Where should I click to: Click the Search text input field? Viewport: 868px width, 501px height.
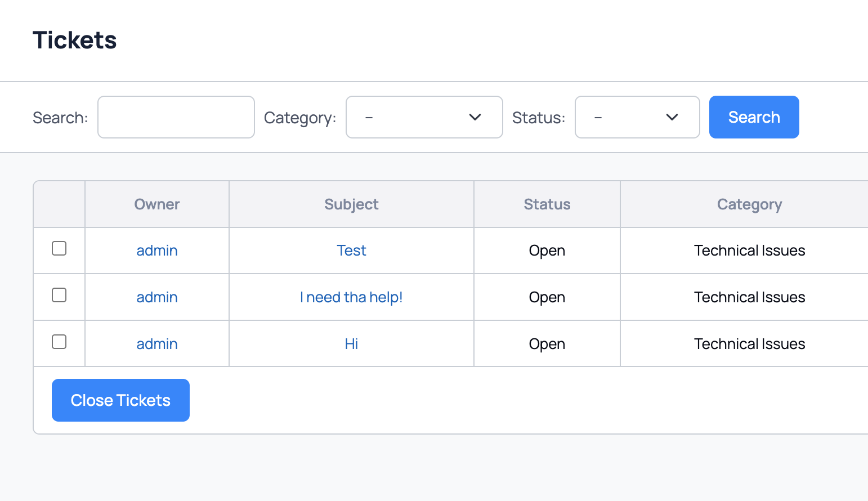pos(176,117)
